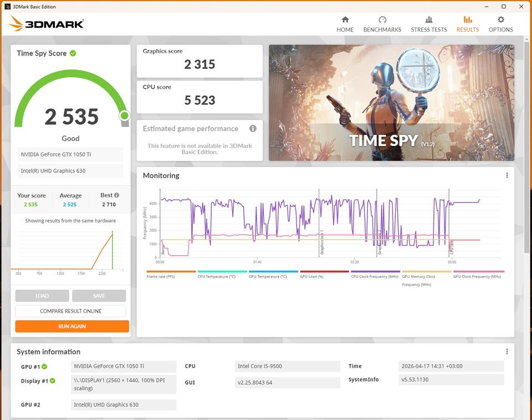
Task: Click Your score value 2 535
Action: tap(30, 205)
